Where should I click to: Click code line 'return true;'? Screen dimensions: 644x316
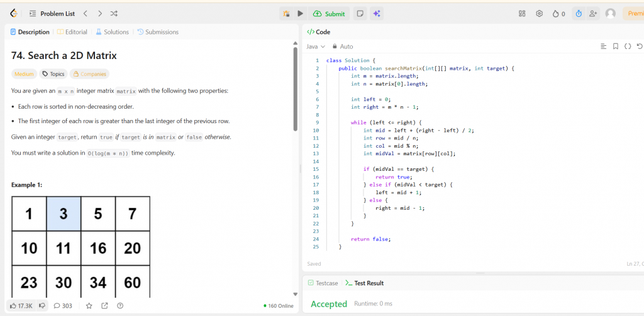click(394, 177)
